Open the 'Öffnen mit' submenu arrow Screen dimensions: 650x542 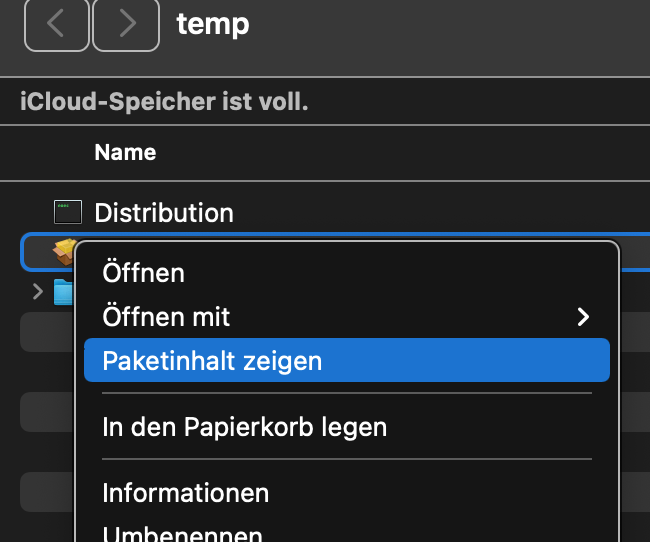pos(583,317)
